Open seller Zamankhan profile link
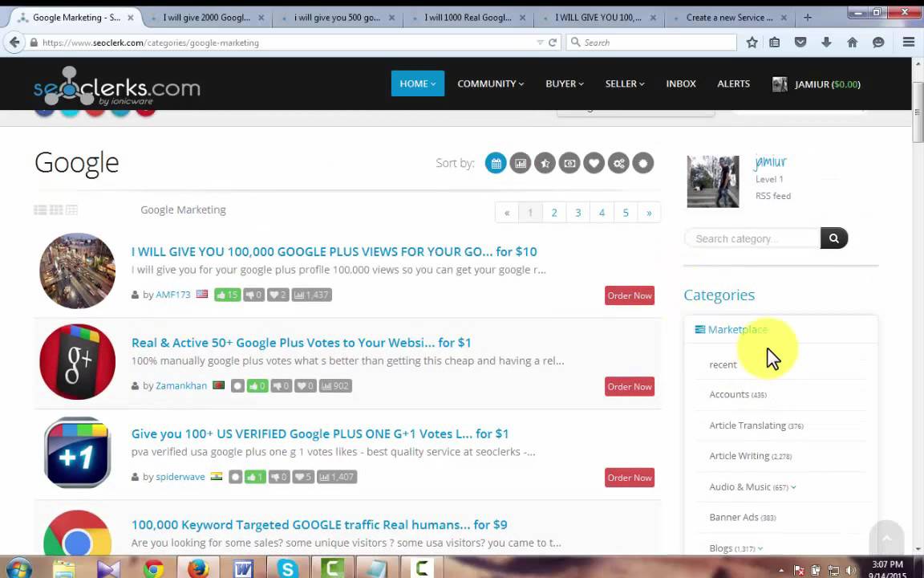The height and width of the screenshot is (578, 924). pyautogui.click(x=181, y=385)
